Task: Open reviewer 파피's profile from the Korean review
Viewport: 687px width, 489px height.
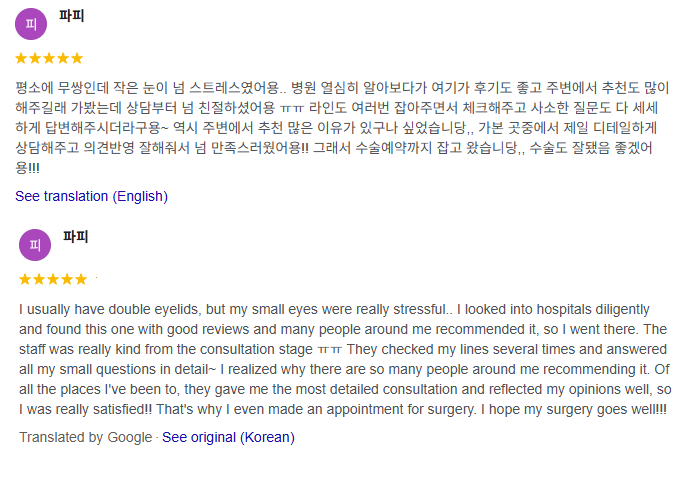Action: (72, 15)
